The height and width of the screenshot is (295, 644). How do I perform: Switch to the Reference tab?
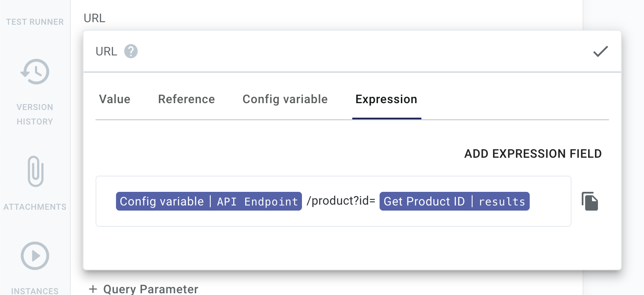[x=186, y=99]
